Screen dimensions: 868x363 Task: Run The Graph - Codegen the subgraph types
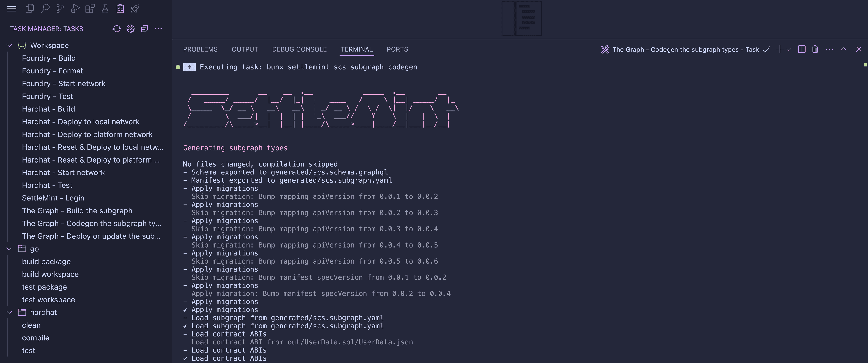pyautogui.click(x=92, y=224)
